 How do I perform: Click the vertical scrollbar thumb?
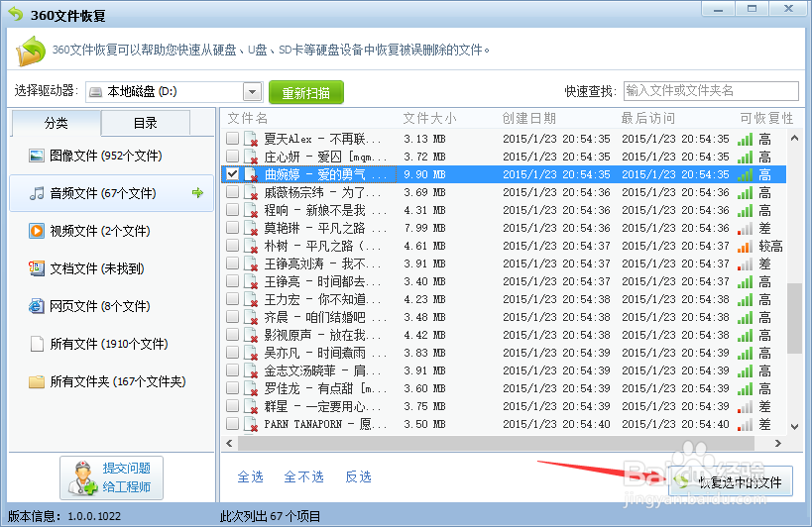click(794, 318)
